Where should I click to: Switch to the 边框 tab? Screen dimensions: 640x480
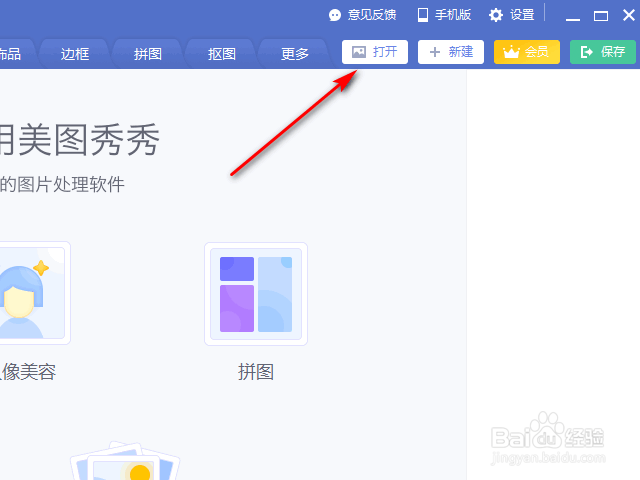pos(75,54)
